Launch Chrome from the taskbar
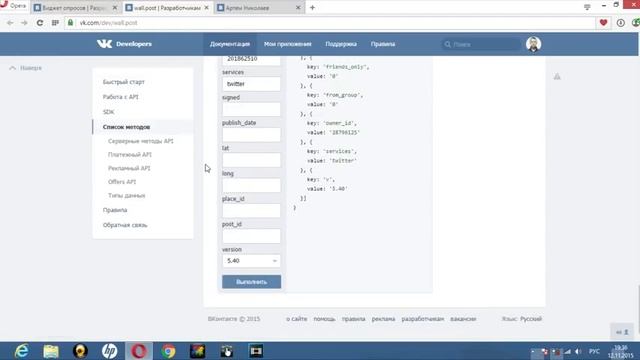 coord(168,351)
